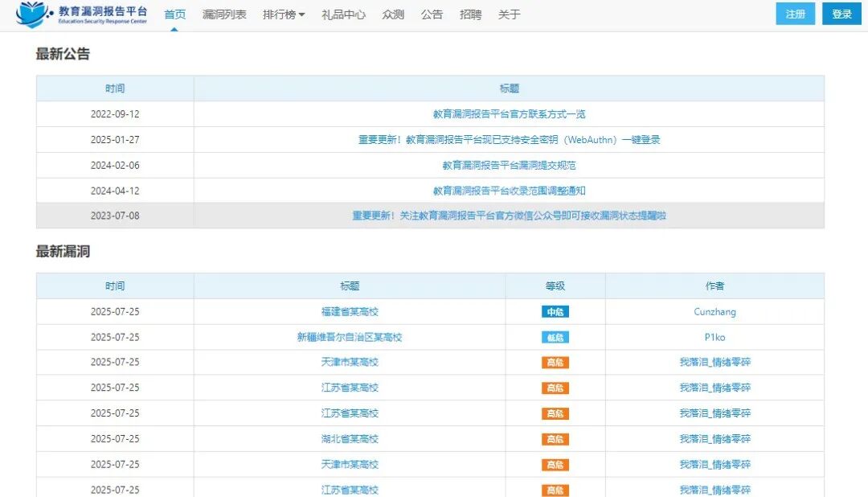Open the 收录范围调整通知 announcement
The image size is (868, 497).
(508, 190)
